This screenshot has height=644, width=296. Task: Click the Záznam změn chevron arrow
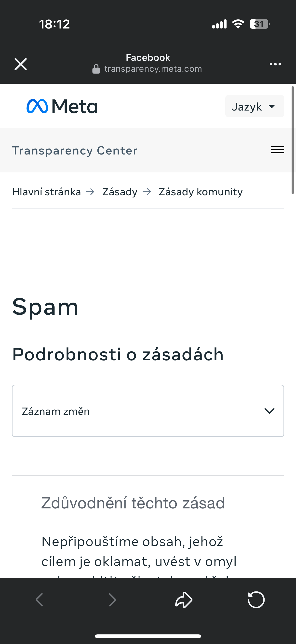click(x=269, y=411)
